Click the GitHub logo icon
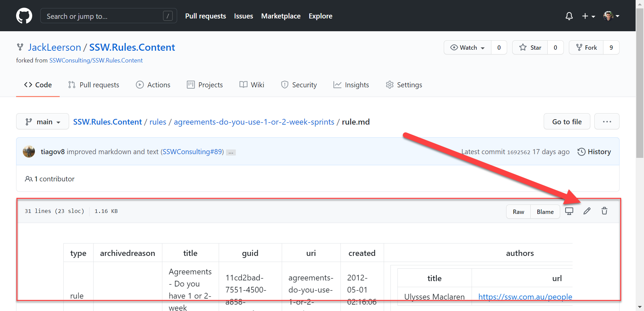644x311 pixels. tap(24, 16)
